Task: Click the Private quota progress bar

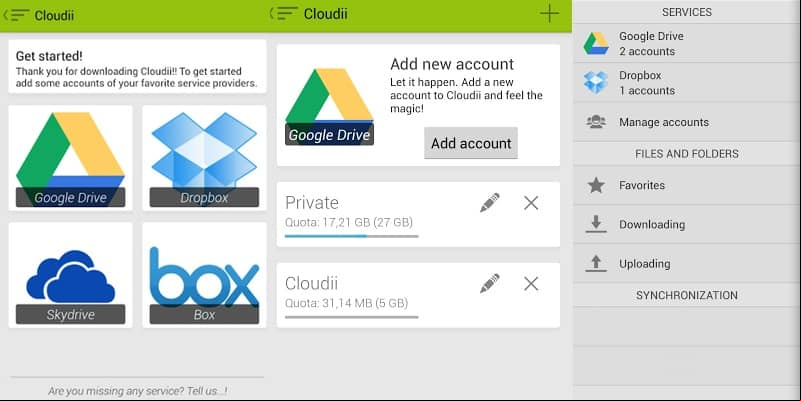Action: (x=351, y=237)
